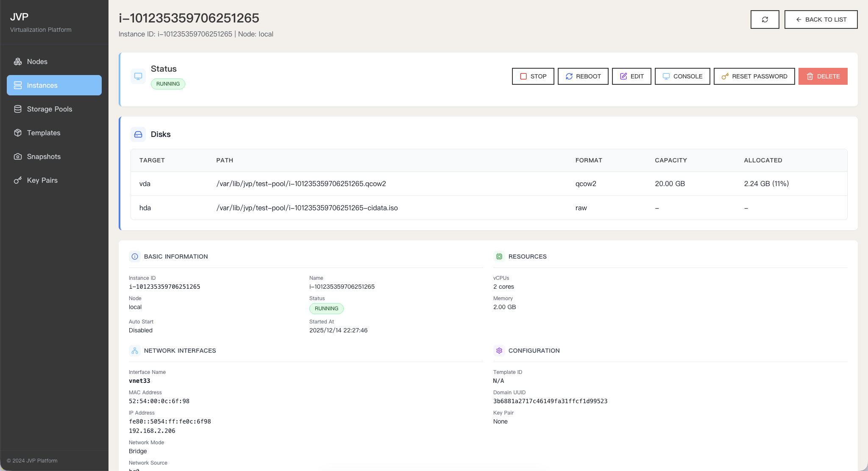Image resolution: width=868 pixels, height=471 pixels.
Task: Click the gear icon next to Configuration
Action: pos(499,351)
